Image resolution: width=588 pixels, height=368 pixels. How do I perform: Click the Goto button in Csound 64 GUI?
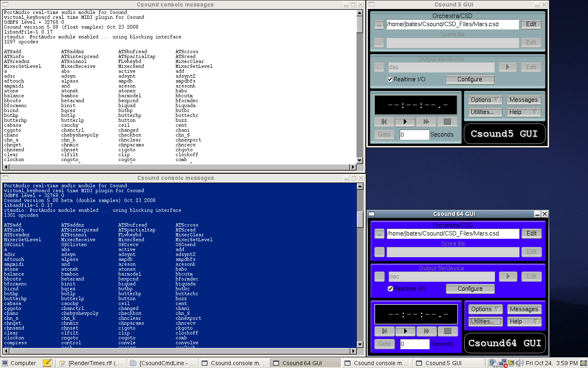pos(384,344)
